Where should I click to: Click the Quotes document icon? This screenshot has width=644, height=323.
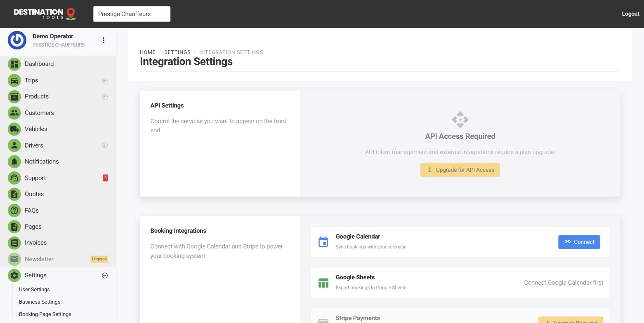14,194
